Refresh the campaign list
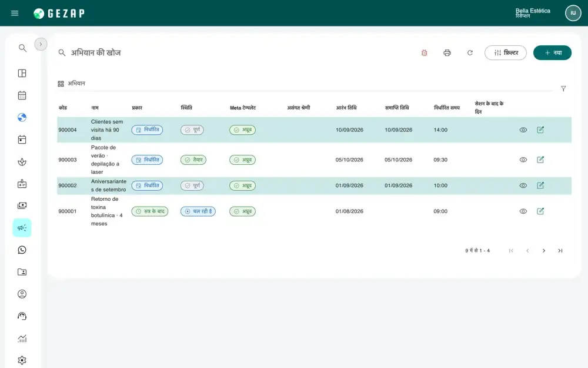Image resolution: width=588 pixels, height=368 pixels. coord(470,53)
